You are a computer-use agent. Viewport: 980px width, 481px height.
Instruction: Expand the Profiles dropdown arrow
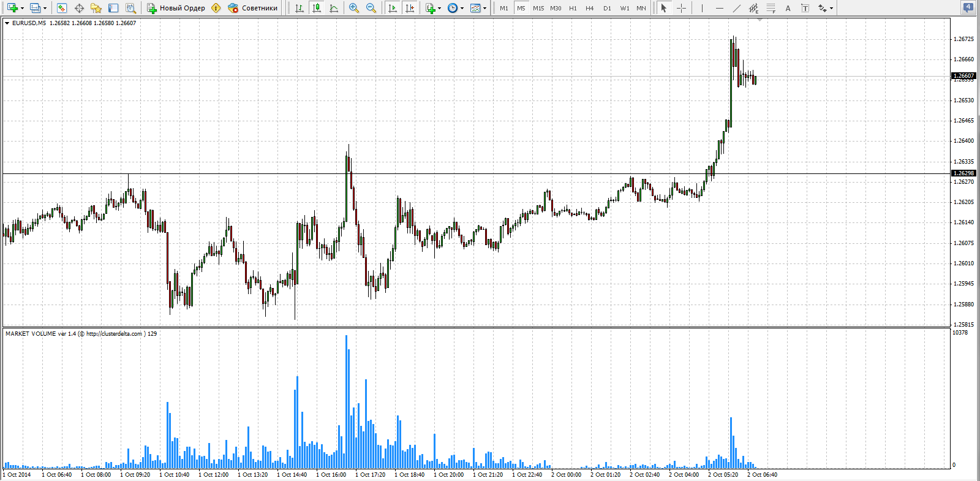(x=45, y=8)
